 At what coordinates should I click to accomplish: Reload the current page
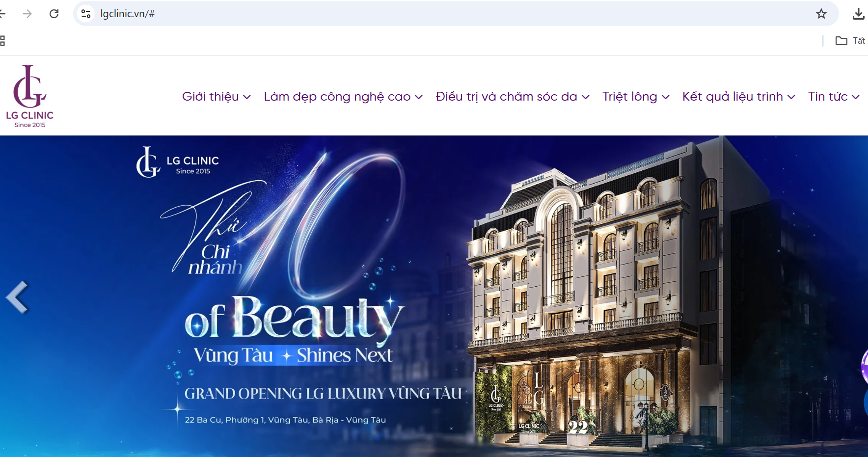tap(54, 14)
